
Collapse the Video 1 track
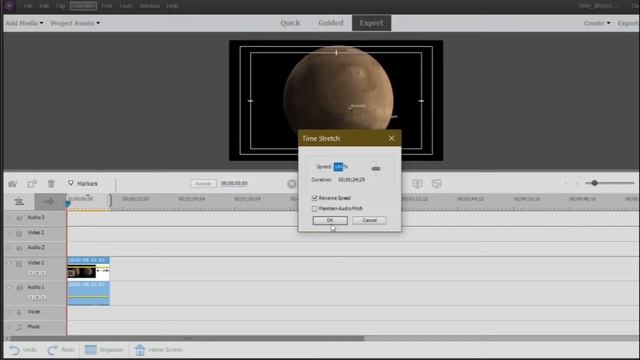point(9,263)
